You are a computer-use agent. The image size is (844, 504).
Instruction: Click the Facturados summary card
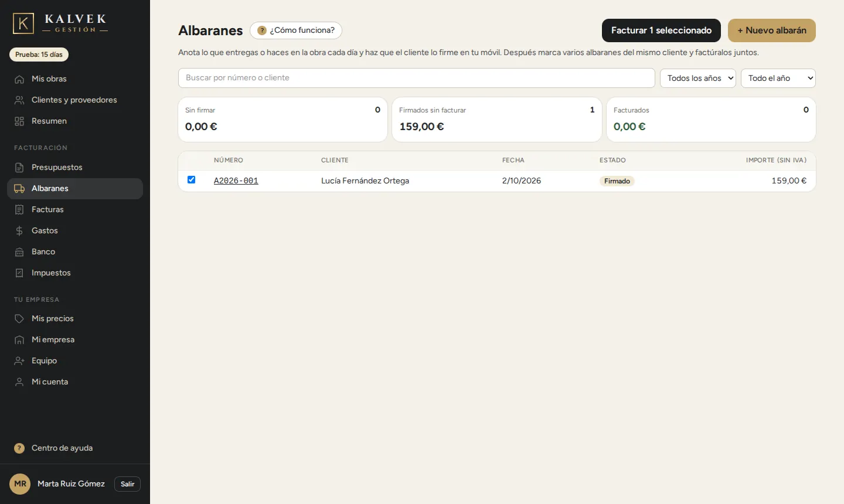(x=711, y=120)
